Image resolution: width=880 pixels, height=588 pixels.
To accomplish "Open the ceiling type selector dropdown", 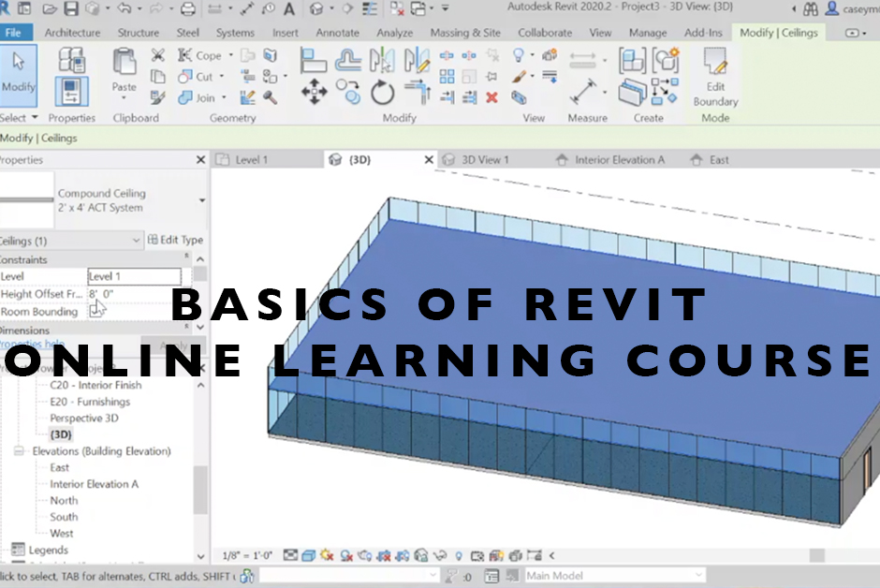I will coord(202,200).
